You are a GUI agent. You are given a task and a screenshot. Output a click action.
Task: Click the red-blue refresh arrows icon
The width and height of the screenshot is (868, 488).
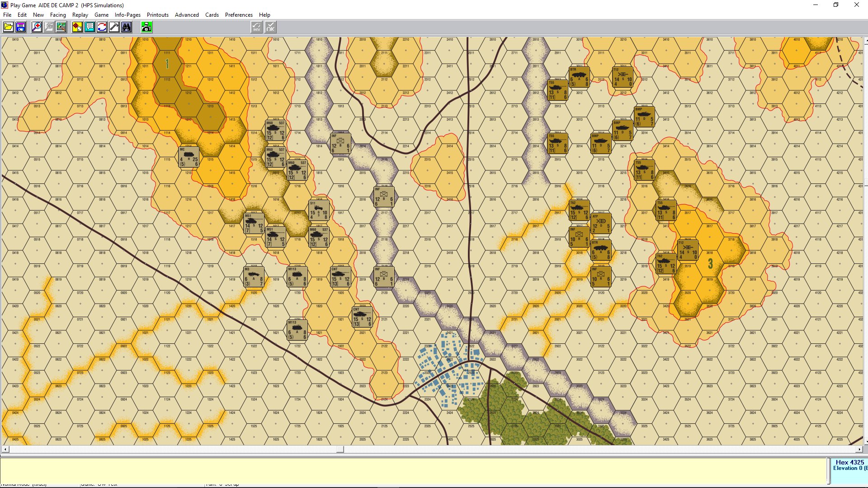click(102, 27)
